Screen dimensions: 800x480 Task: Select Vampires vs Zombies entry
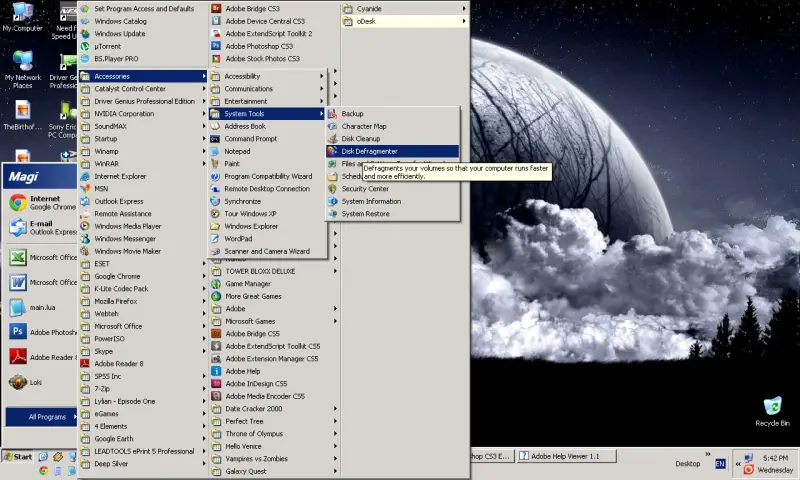point(274,459)
